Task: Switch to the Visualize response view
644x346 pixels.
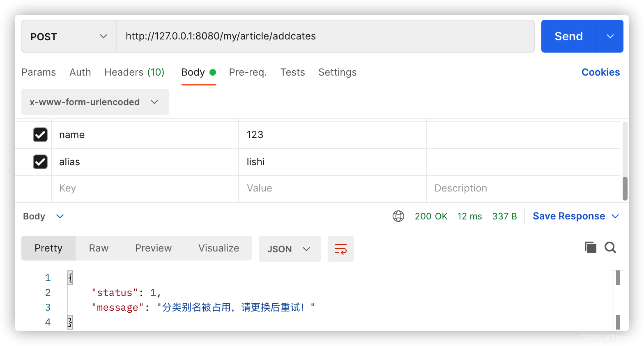Action: pyautogui.click(x=219, y=248)
